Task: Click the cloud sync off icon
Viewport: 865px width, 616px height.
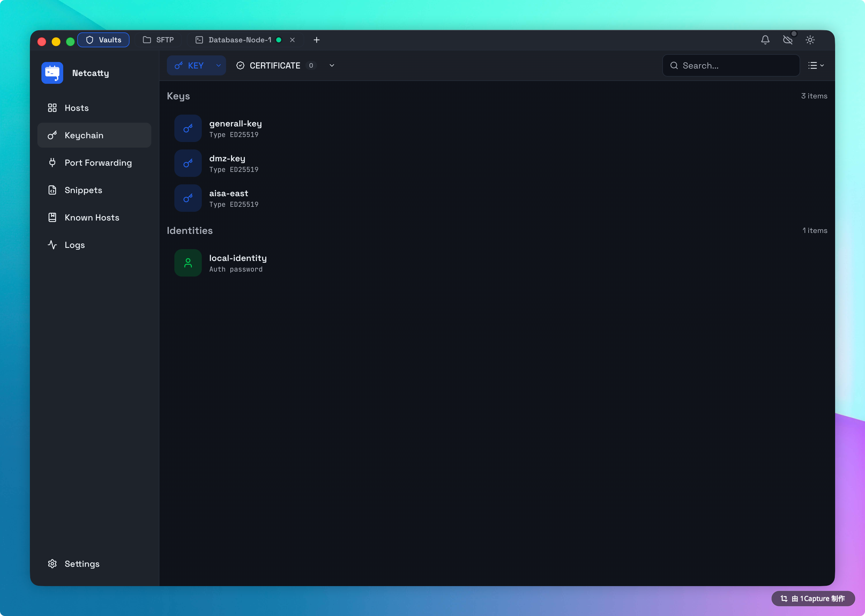Action: pyautogui.click(x=787, y=40)
